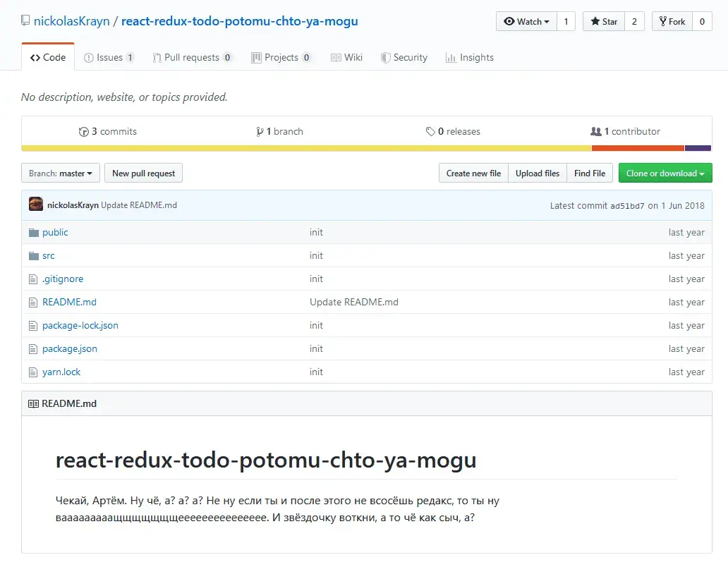
Task: Open commit hash ad51bd7
Action: tap(627, 205)
